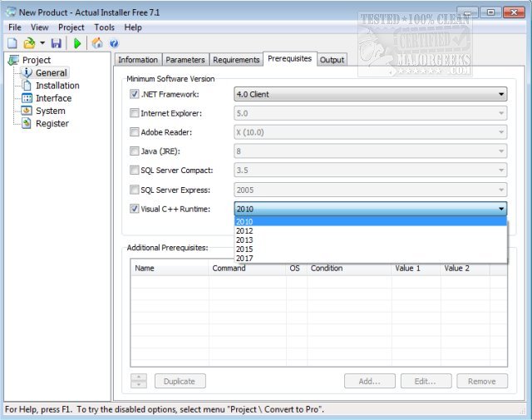Viewport: 532px width, 420px height.
Task: Uncheck the Visual C++ Runtime checkbox
Action: click(x=135, y=209)
